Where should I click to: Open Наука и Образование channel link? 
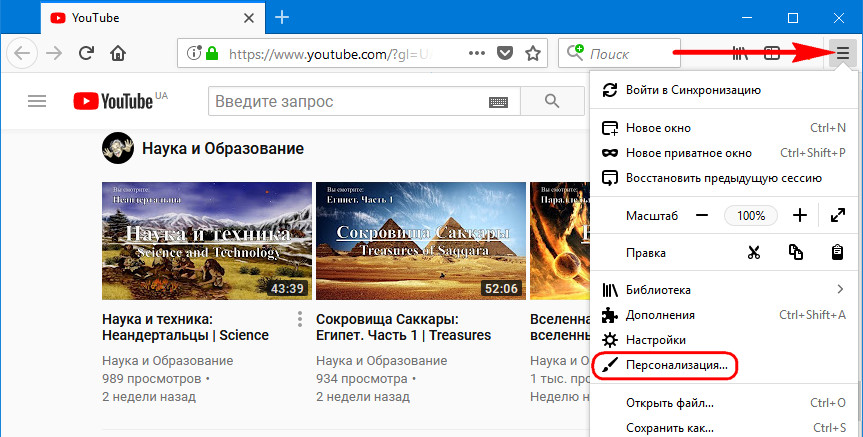pyautogui.click(x=222, y=149)
